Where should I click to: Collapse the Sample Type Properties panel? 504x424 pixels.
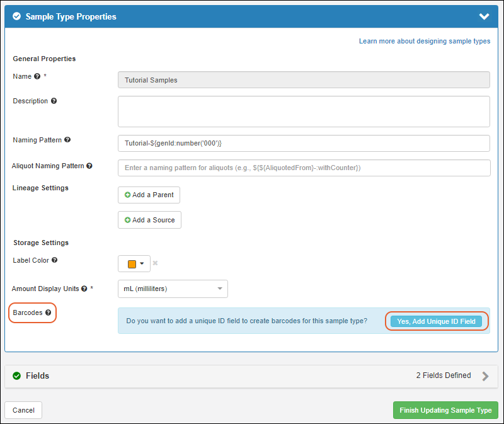coord(484,17)
